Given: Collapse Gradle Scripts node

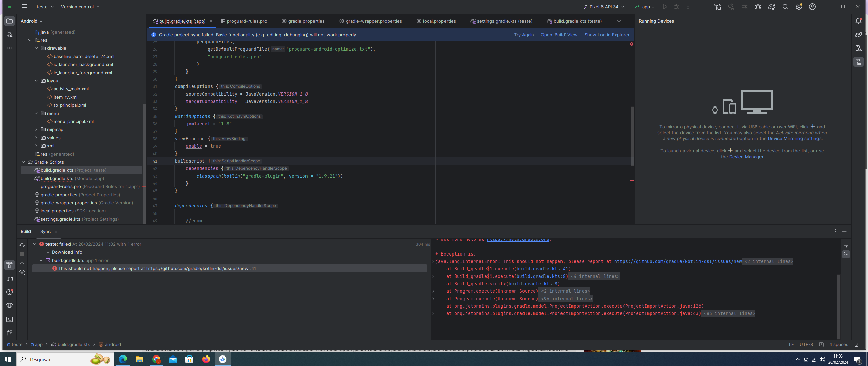Looking at the screenshot, I should [23, 162].
